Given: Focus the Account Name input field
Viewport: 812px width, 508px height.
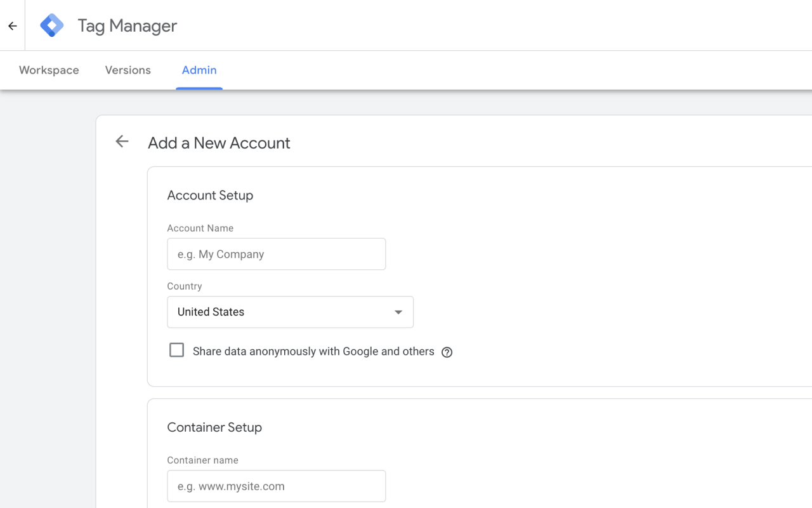Looking at the screenshot, I should (276, 254).
